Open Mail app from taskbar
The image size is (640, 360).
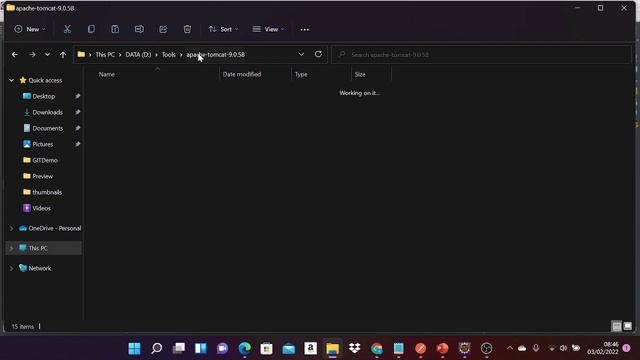[x=289, y=348]
